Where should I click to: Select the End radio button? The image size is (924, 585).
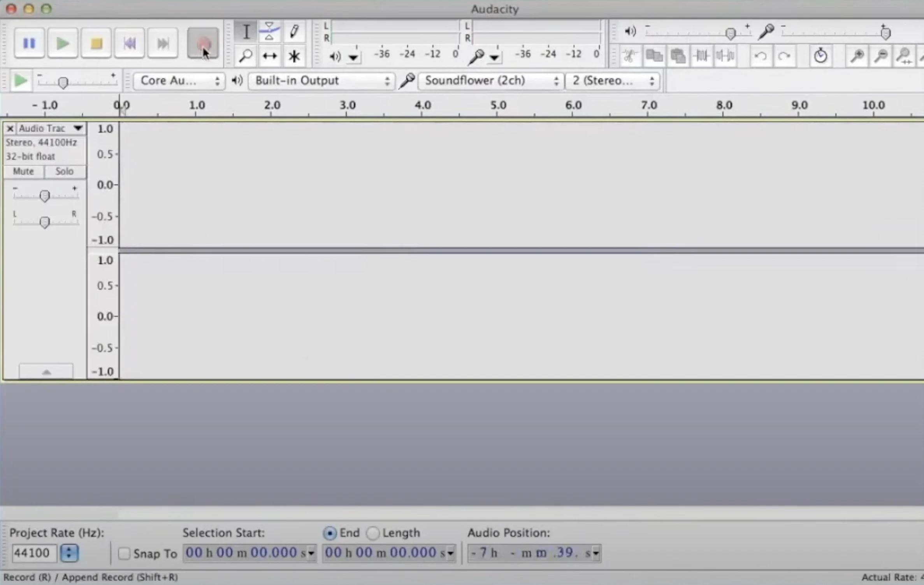(x=330, y=533)
